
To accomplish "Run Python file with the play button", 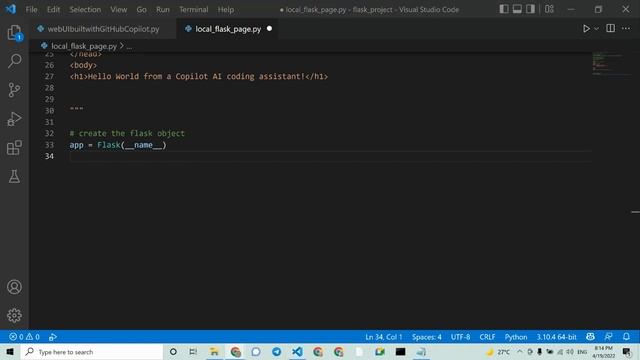I will [x=586, y=29].
